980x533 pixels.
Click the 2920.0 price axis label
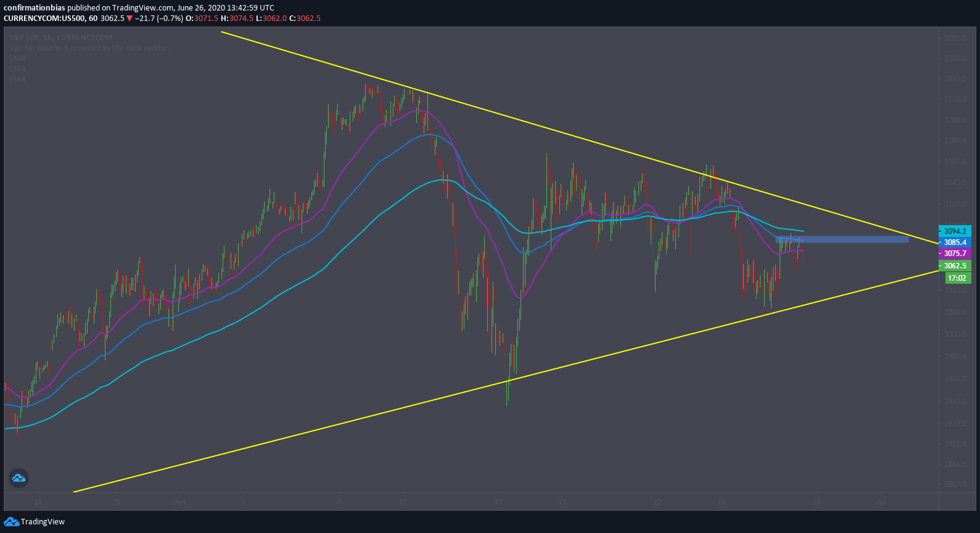pyautogui.click(x=955, y=424)
